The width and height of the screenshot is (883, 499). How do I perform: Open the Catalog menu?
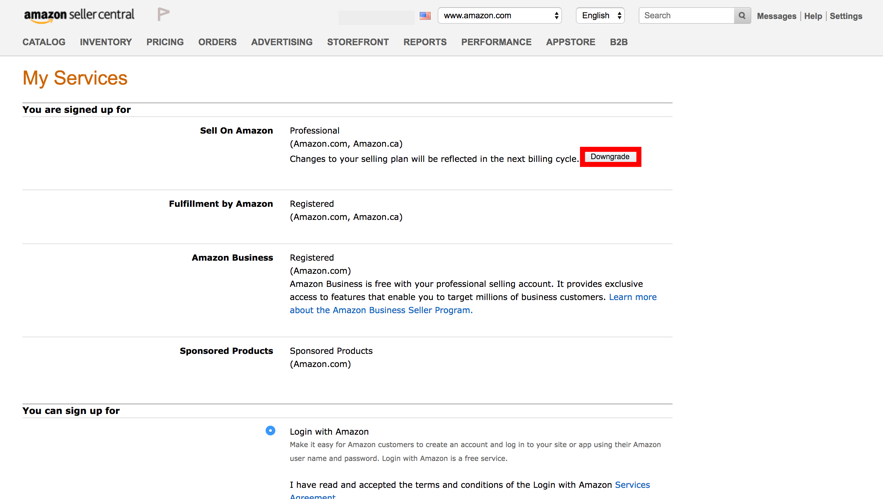[x=44, y=42]
